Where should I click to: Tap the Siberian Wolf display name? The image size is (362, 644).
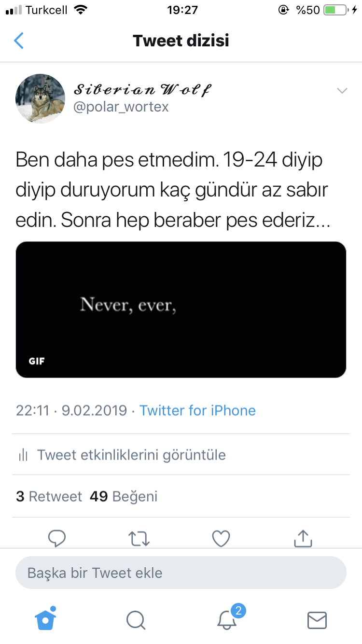click(x=142, y=89)
